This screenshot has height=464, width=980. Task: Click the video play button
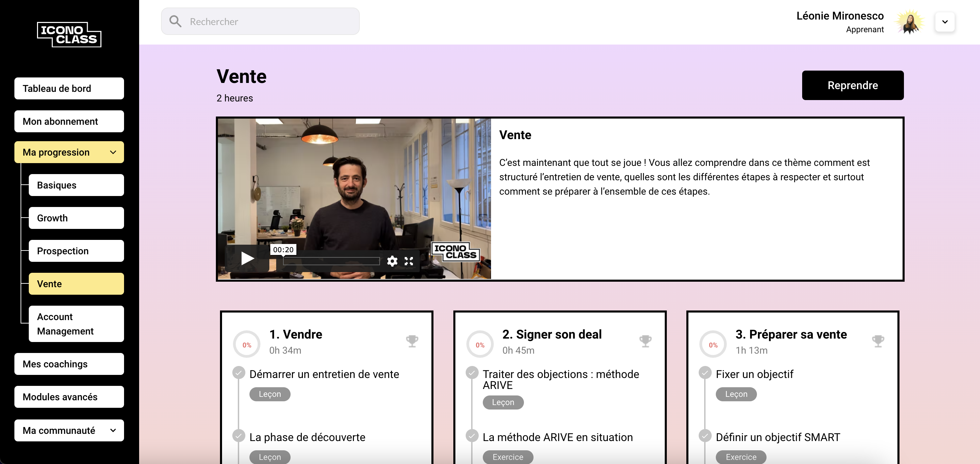tap(247, 259)
